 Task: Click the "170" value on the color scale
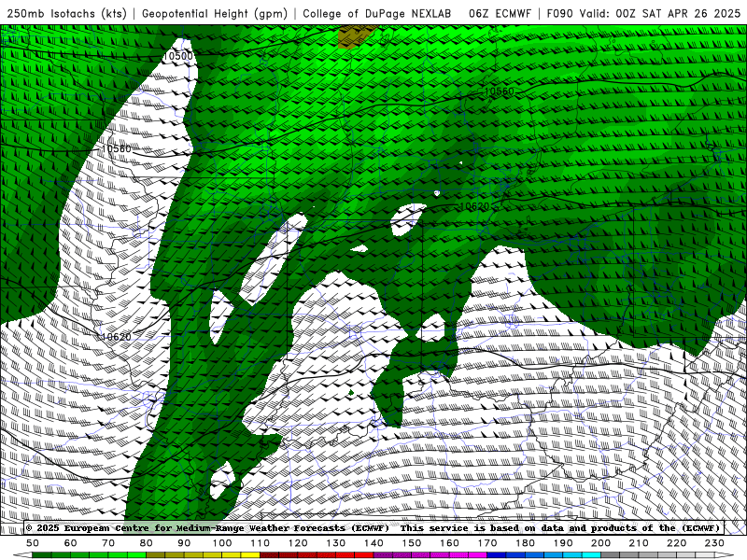tap(487, 543)
